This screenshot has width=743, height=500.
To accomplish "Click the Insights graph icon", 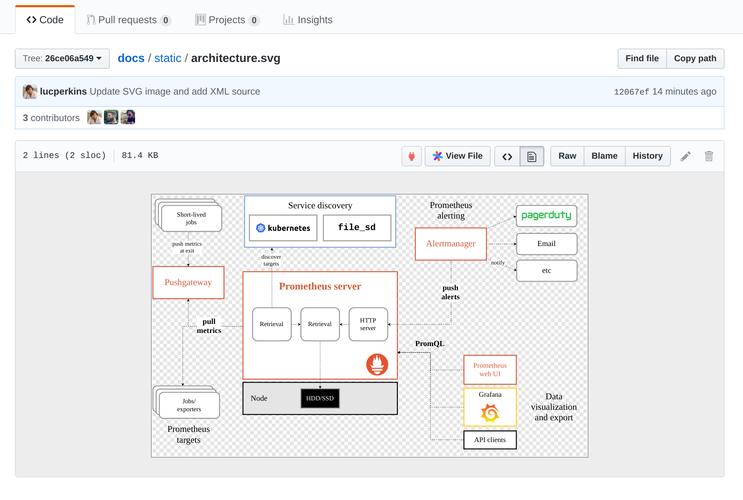I will 288,20.
